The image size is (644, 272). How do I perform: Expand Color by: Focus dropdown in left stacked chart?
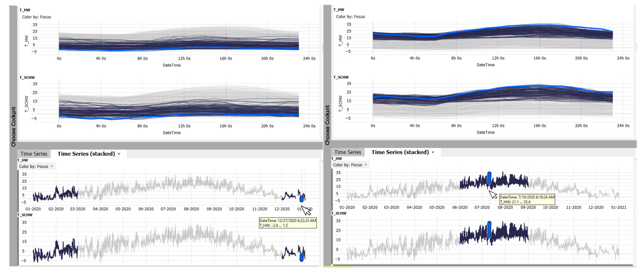pos(52,166)
